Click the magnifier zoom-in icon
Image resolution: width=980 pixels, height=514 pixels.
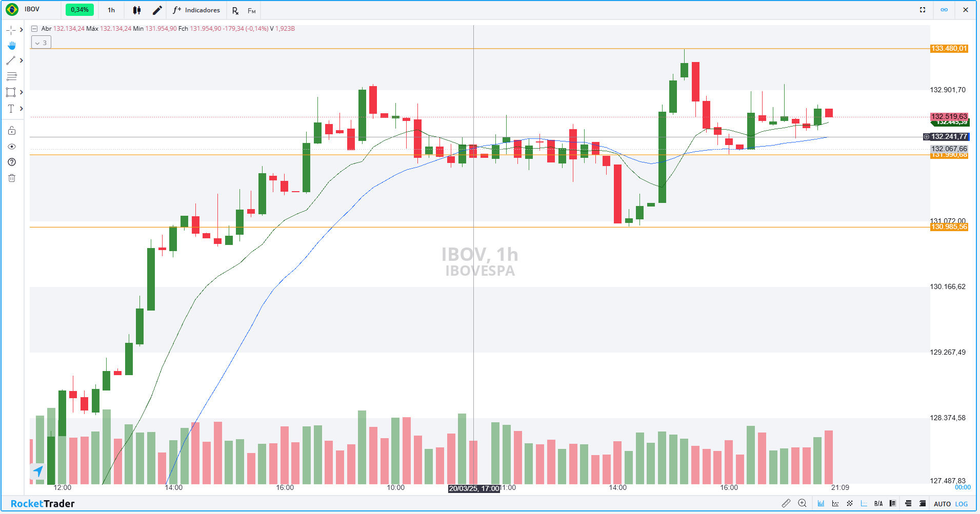pyautogui.click(x=803, y=504)
